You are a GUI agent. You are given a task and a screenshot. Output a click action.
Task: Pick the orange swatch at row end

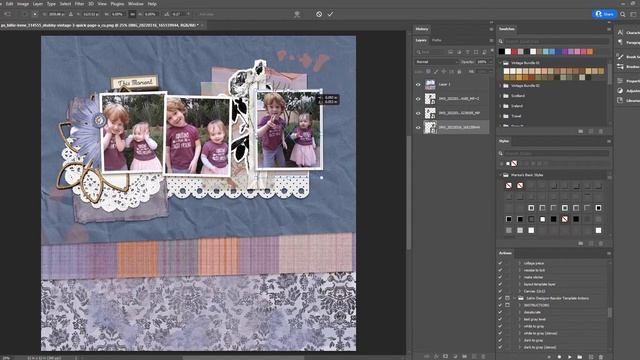tap(590, 51)
